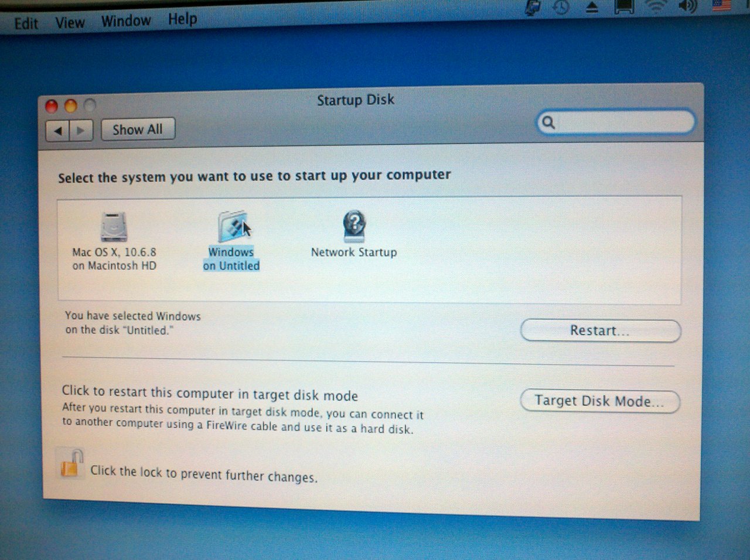Viewport: 750px width, 560px height.
Task: Click the "Startup Disk" window title
Action: (356, 100)
